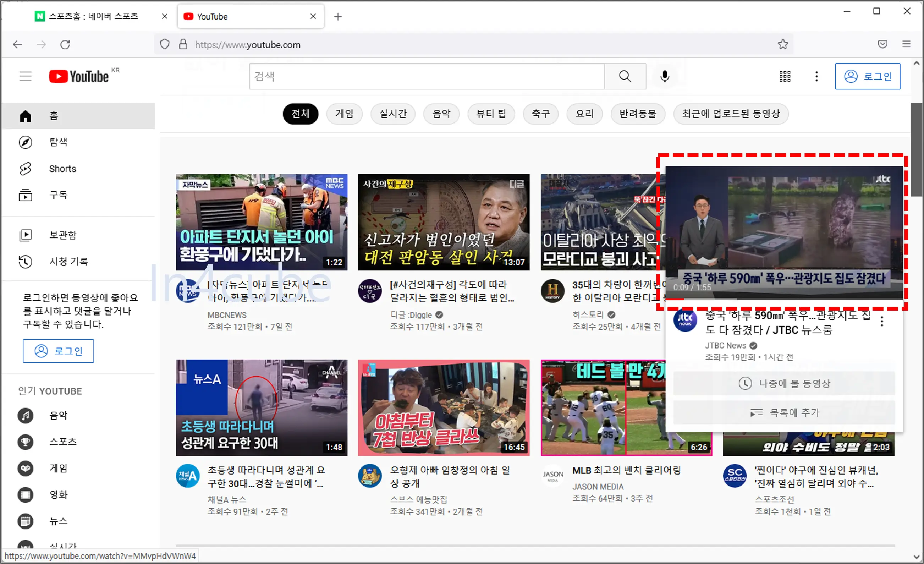924x564 pixels.
Task: Click 나중에 볼 동영상 button
Action: (x=784, y=383)
